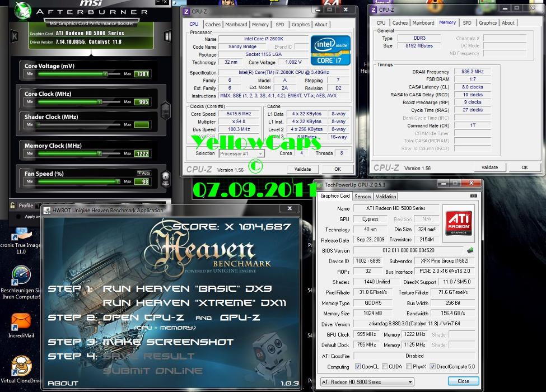
Task: Click the green MSI Afterburner logo orb
Action: click(23, 11)
